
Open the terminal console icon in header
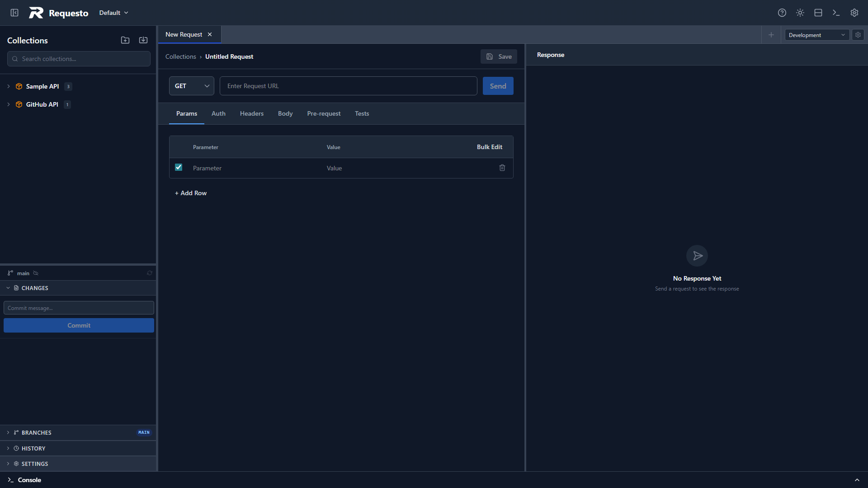[836, 13]
